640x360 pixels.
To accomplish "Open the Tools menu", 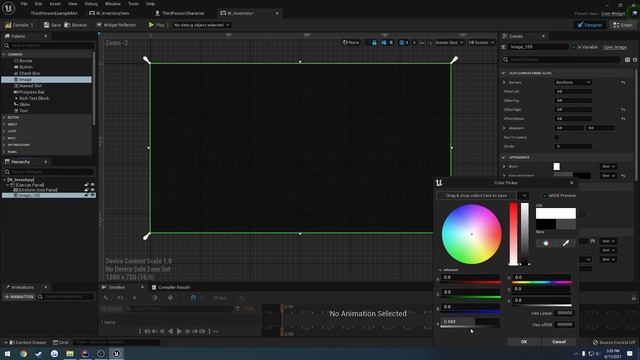I will tap(133, 4).
